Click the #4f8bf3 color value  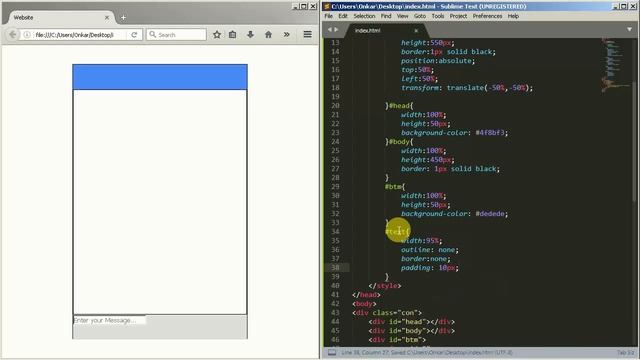pyautogui.click(x=490, y=133)
